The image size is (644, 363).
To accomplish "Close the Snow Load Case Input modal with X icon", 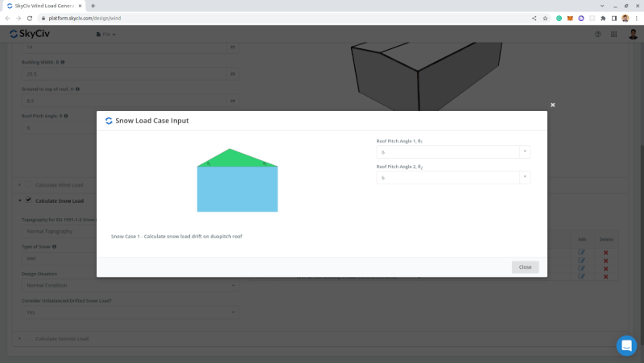I will tap(552, 105).
